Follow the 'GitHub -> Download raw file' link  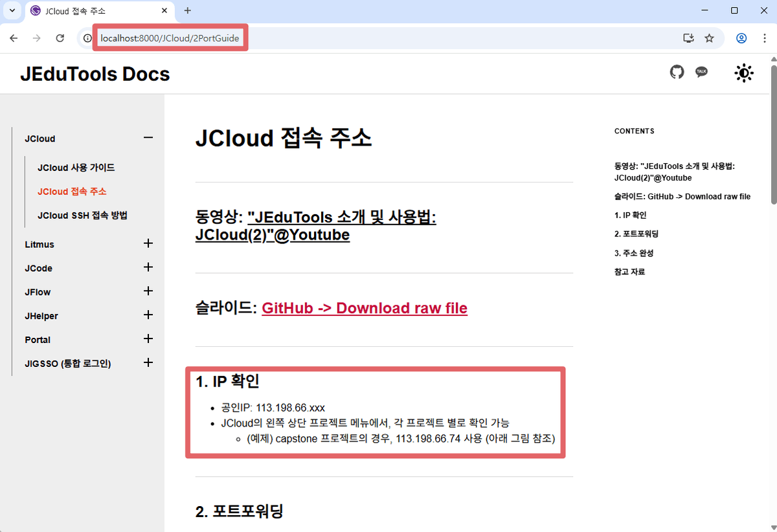pyautogui.click(x=364, y=308)
